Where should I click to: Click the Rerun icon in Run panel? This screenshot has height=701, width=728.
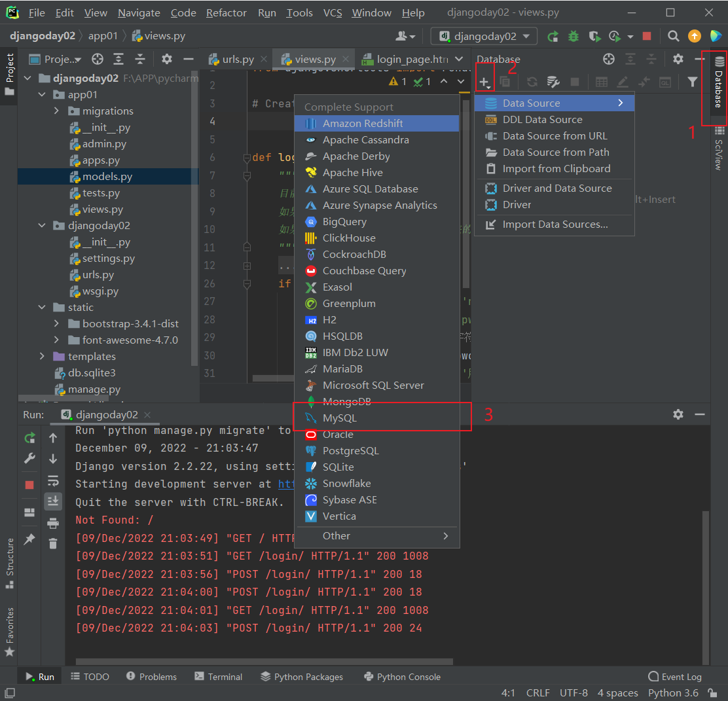[x=29, y=439]
